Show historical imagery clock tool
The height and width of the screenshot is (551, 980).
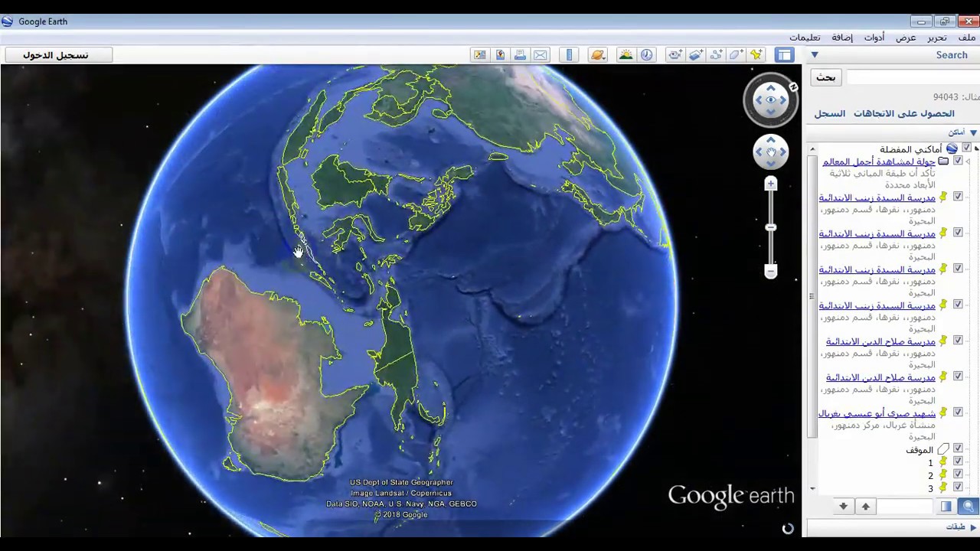pos(647,54)
